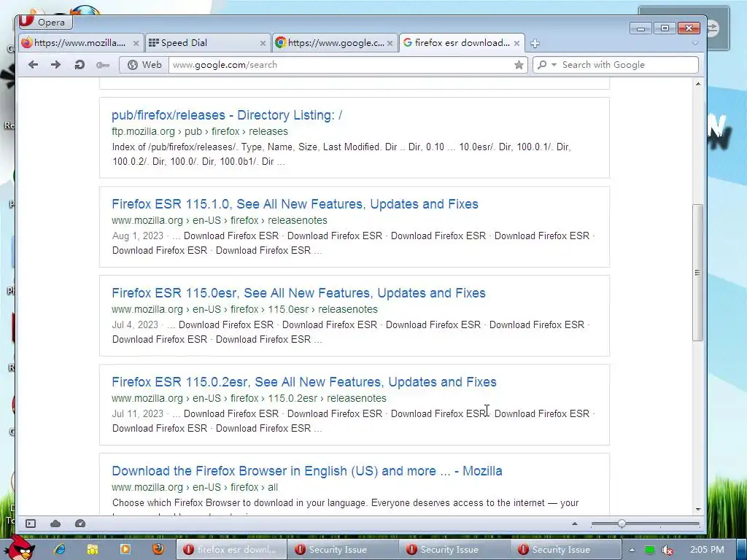Open the Angry Birds start button
This screenshot has height=560, width=747.
[x=19, y=548]
